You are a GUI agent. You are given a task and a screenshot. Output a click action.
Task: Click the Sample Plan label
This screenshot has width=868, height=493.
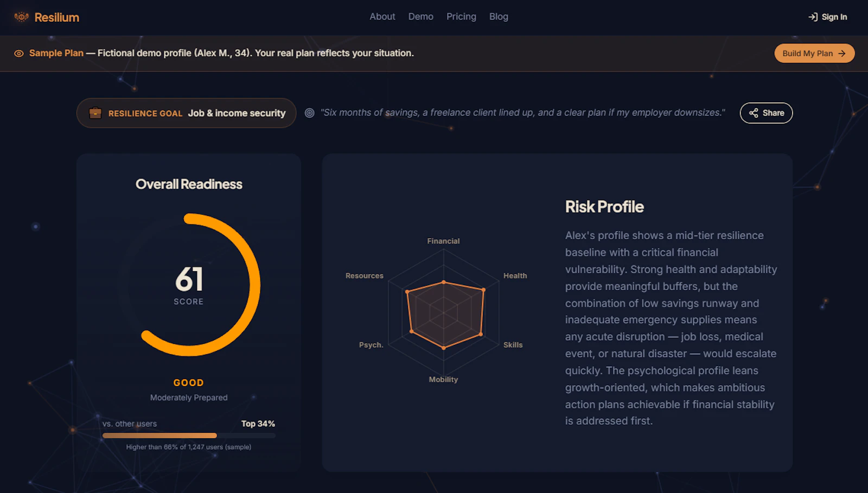pos(56,53)
